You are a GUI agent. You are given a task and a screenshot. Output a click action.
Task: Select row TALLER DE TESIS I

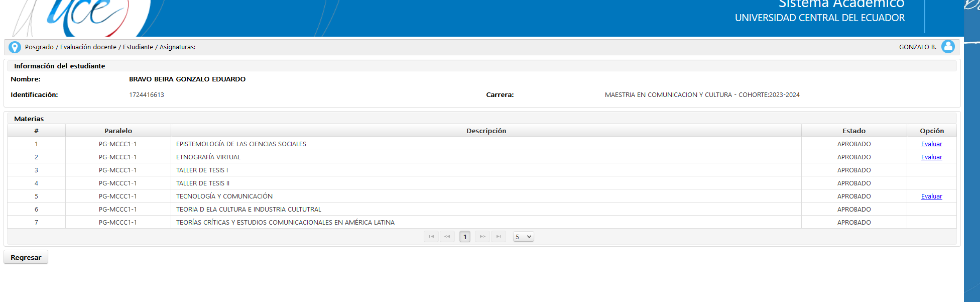[482, 170]
